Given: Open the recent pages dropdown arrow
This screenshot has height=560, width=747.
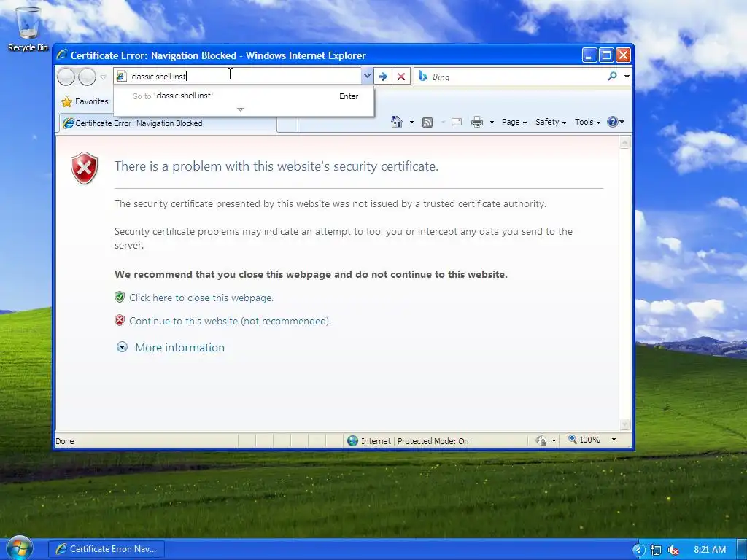Looking at the screenshot, I should click(103, 77).
